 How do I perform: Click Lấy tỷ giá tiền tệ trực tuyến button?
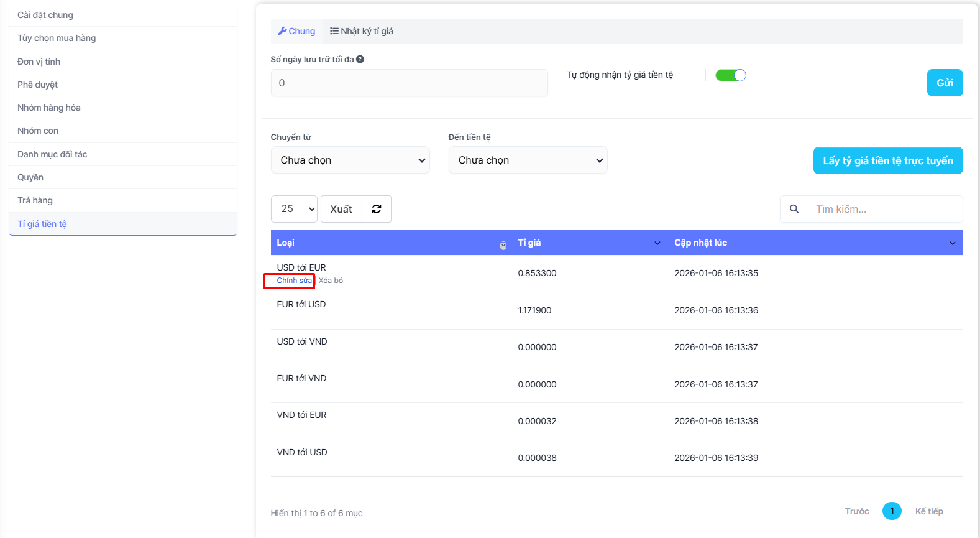coord(887,160)
